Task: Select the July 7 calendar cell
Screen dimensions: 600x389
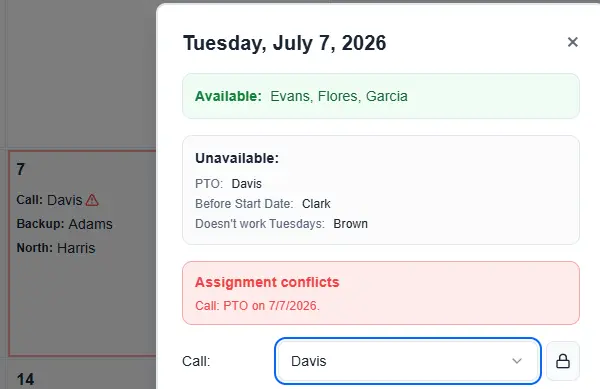Action: (82, 253)
